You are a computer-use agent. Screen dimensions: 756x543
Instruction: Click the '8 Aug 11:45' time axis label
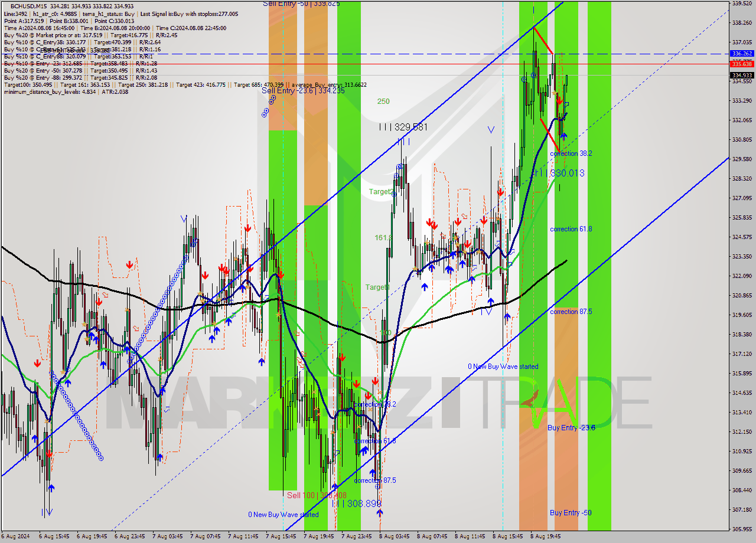point(471,537)
